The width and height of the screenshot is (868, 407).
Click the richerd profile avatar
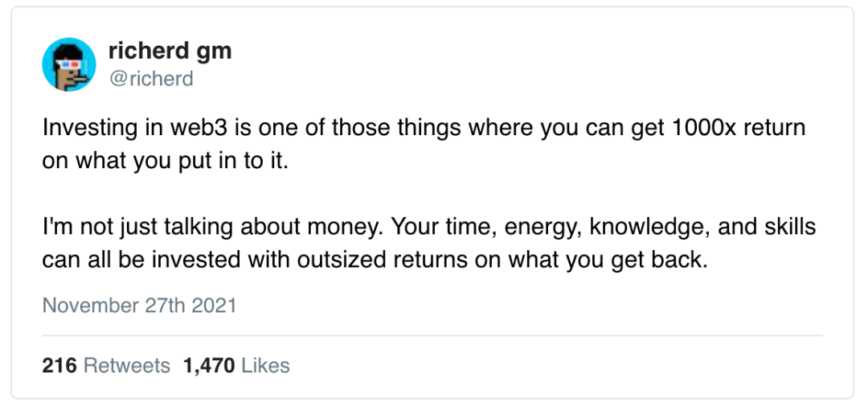[69, 64]
